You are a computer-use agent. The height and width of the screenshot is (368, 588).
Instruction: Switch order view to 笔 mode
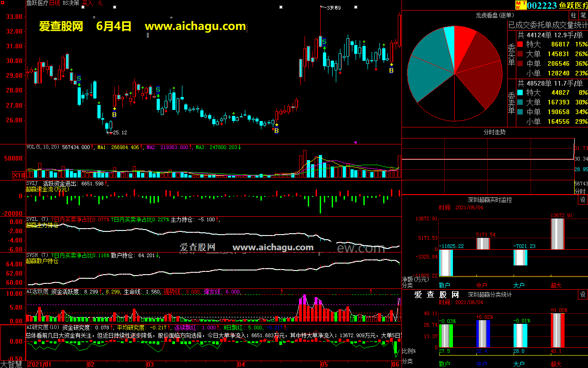coord(583,16)
